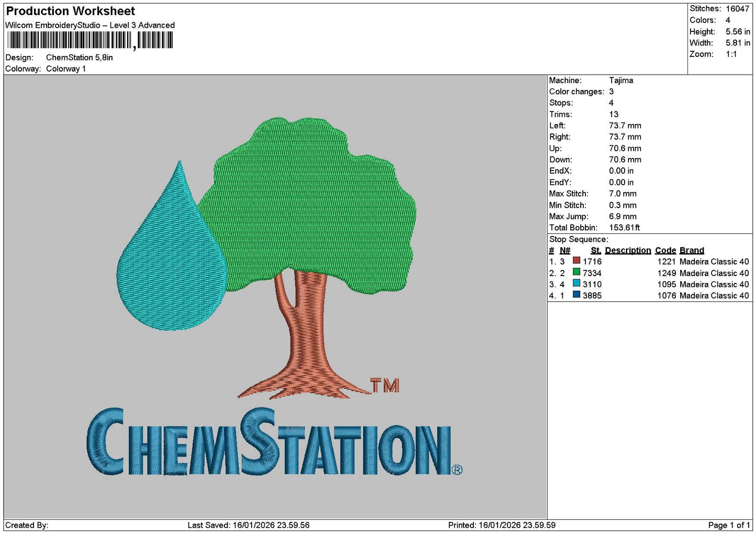
Task: Click the brown color swatch for thread 1221
Action: [576, 260]
